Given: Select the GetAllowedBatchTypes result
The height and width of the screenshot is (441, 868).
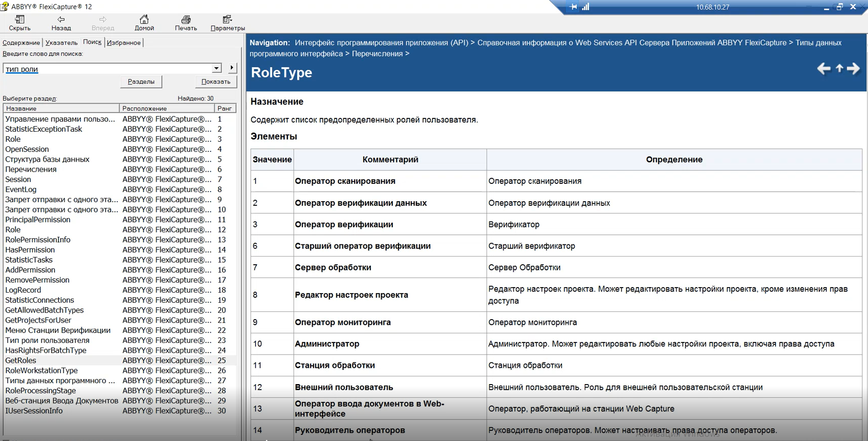Looking at the screenshot, I should pyautogui.click(x=44, y=310).
